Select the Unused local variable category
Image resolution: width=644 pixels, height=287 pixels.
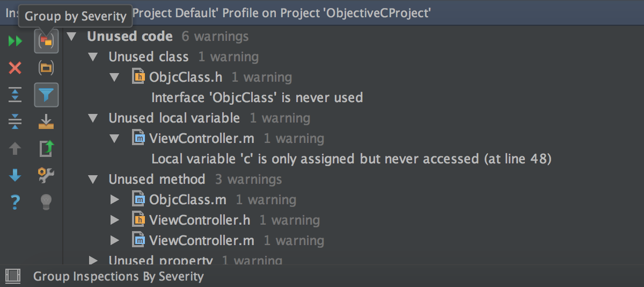[x=174, y=118]
